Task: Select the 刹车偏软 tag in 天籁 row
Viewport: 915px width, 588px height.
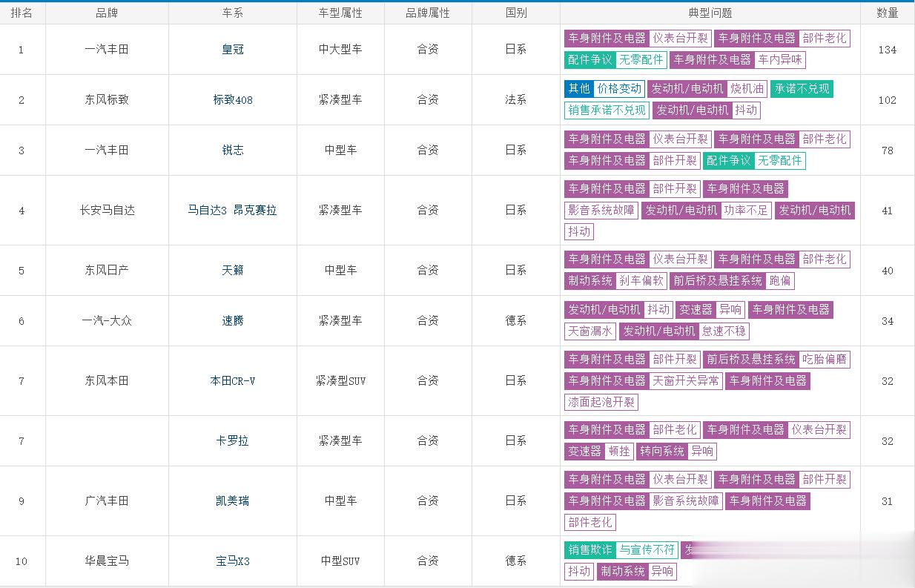Action: point(642,281)
